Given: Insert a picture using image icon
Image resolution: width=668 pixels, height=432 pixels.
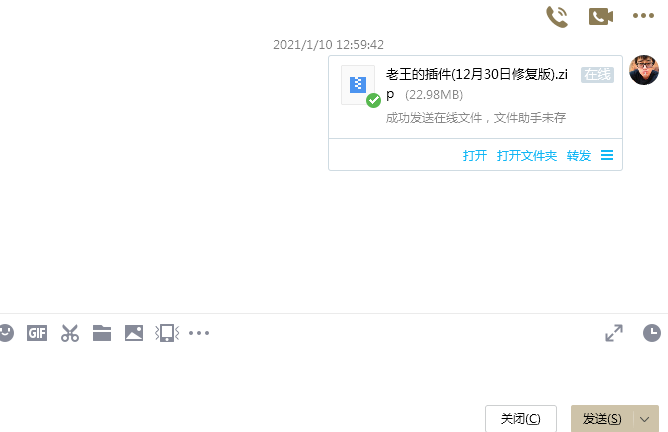Looking at the screenshot, I should [x=134, y=333].
